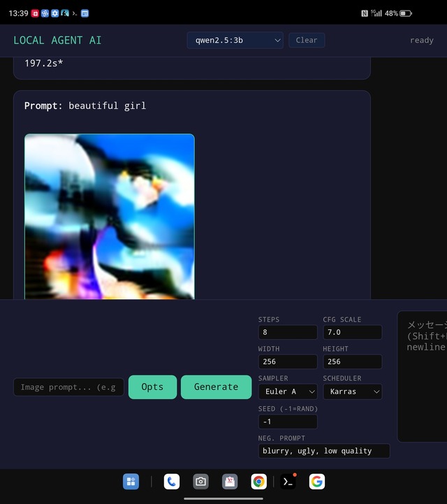Image resolution: width=447 pixels, height=504 pixels.
Task: Select the Seed input box
Action: 288,422
